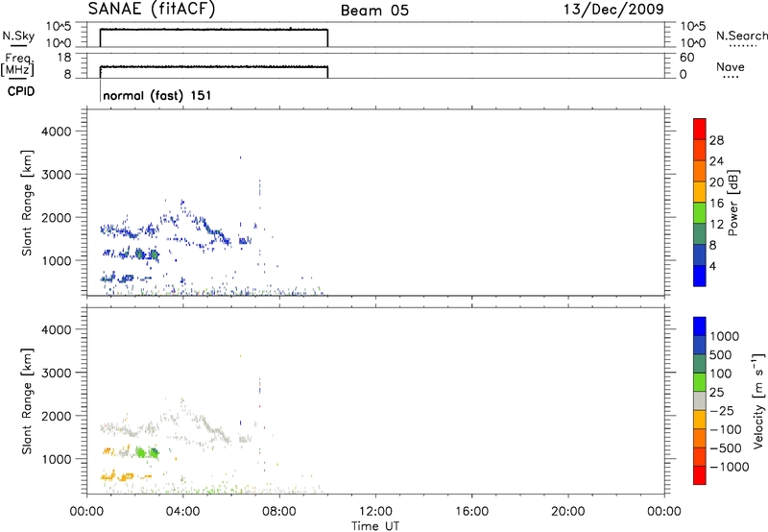The image size is (768, 532).
Task: Click the 18 frequency tick value
Action: point(63,58)
